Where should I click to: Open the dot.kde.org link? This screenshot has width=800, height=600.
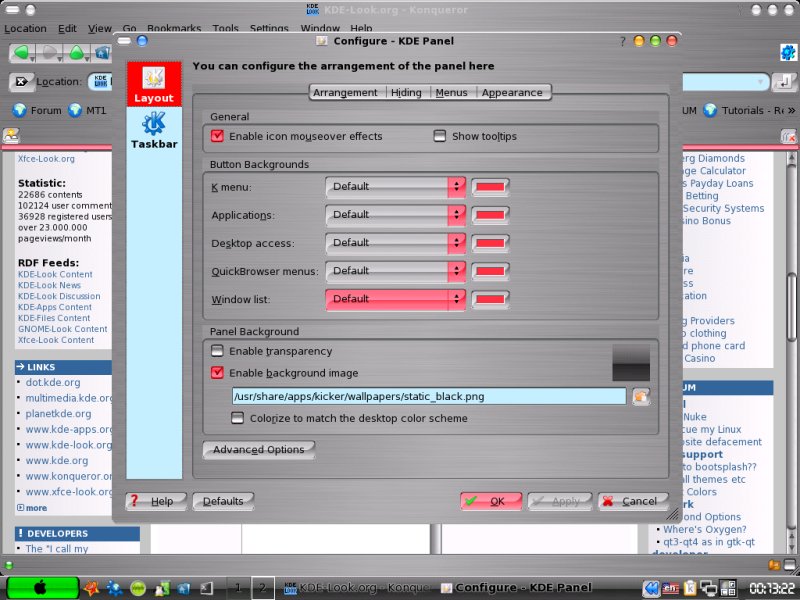coord(53,382)
